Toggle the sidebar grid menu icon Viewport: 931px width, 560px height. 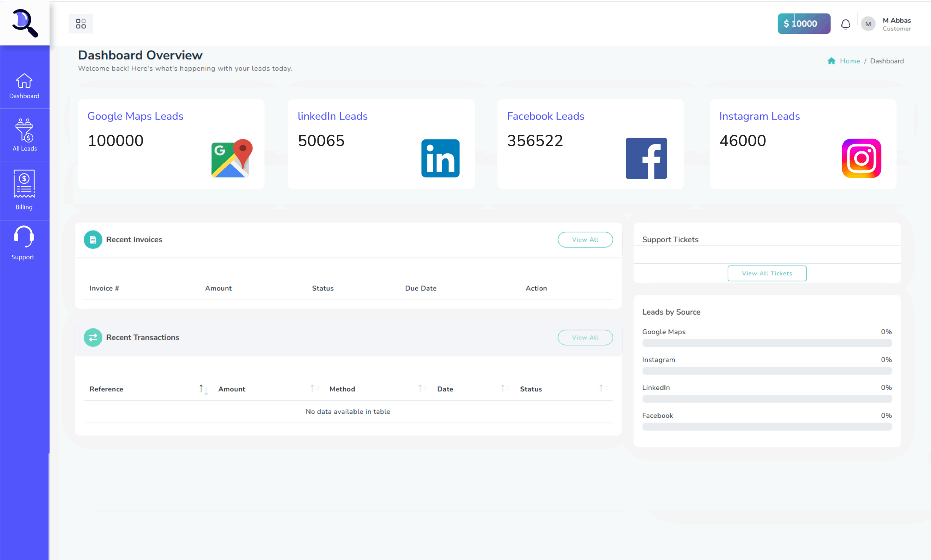(81, 24)
